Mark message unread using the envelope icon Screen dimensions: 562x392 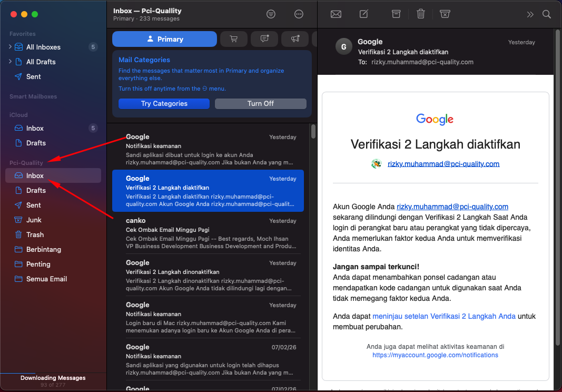(x=336, y=14)
